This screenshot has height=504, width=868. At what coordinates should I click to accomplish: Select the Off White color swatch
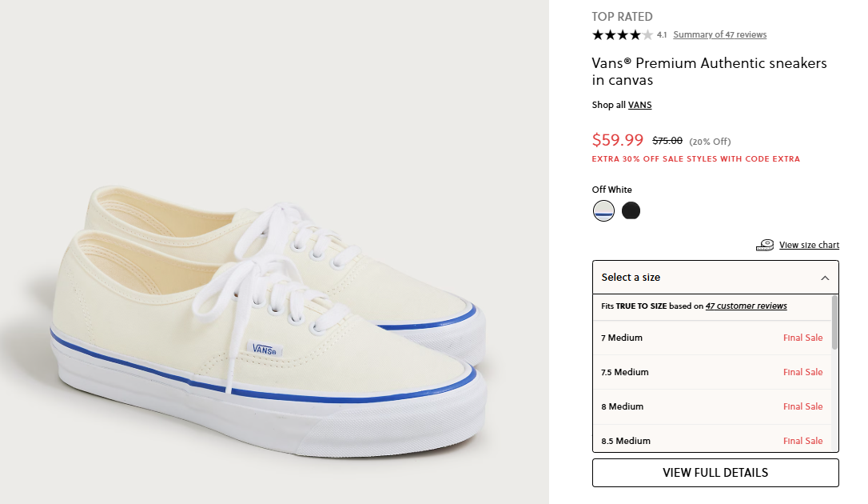pos(603,211)
